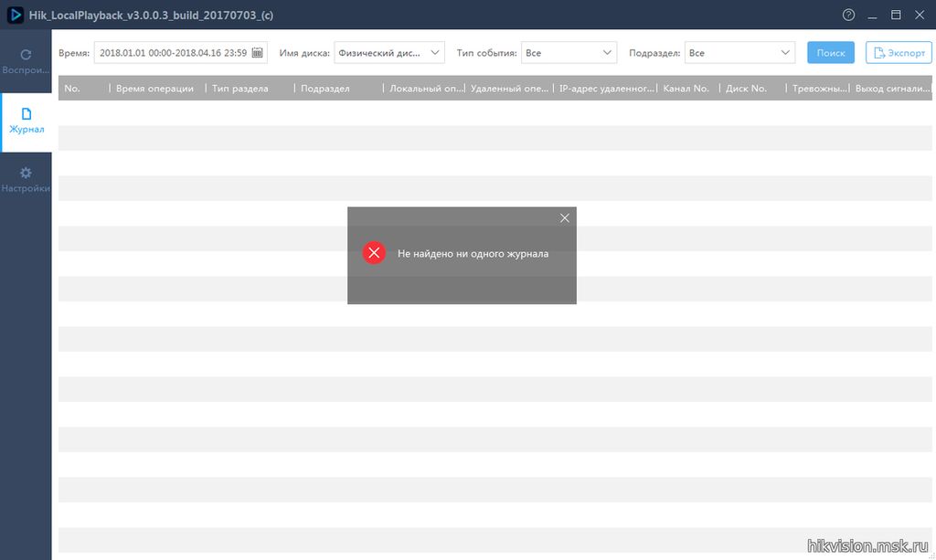936x560 pixels.
Task: Click the Канал No. column header
Action: (x=688, y=89)
